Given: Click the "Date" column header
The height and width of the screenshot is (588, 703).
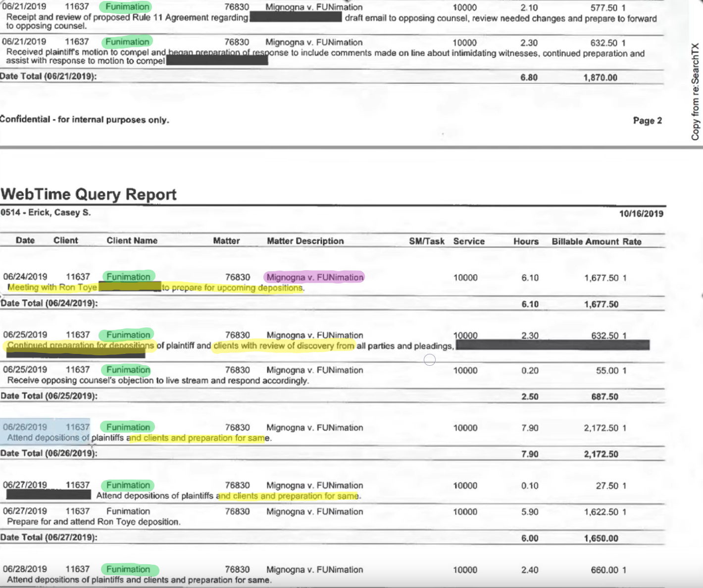Looking at the screenshot, I should click(x=25, y=240).
